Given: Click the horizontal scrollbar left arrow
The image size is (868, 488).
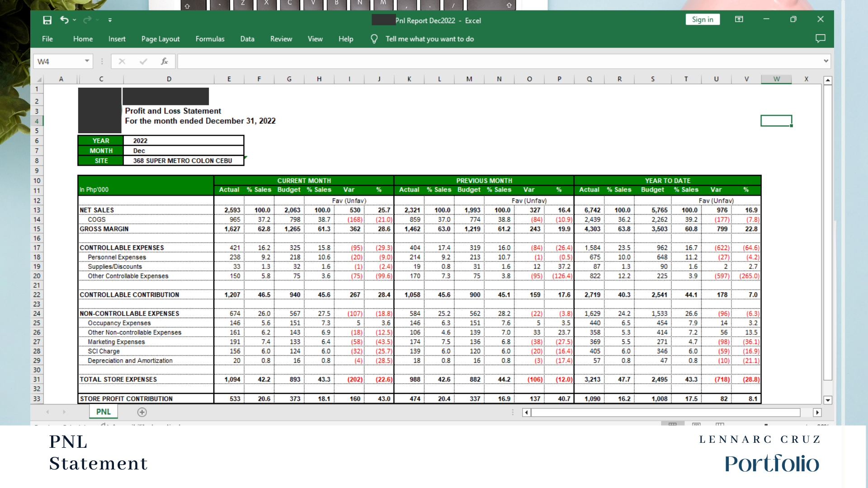Looking at the screenshot, I should (x=526, y=412).
